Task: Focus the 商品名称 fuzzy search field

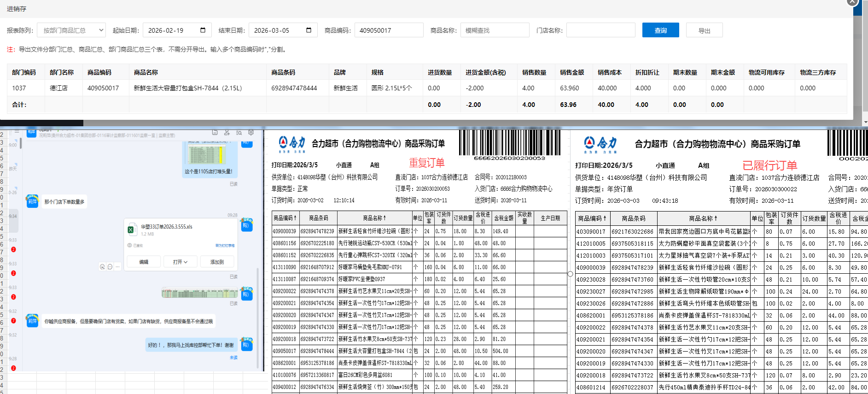Action: [x=495, y=30]
